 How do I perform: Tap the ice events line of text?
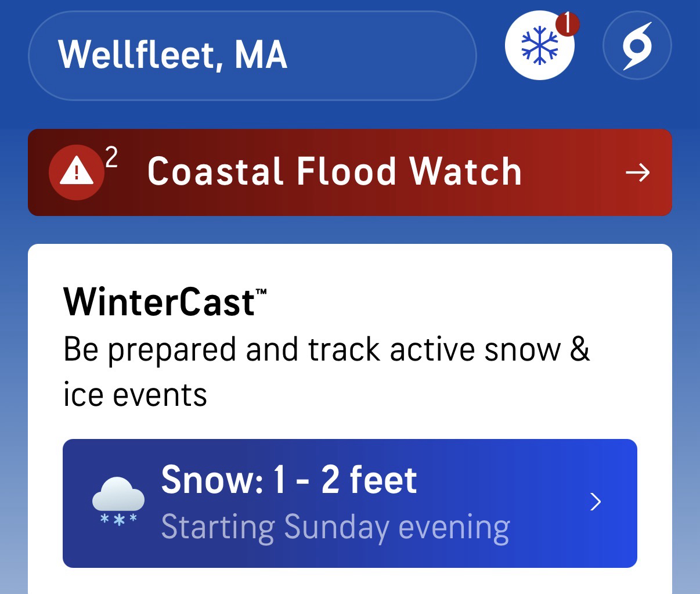tap(135, 395)
